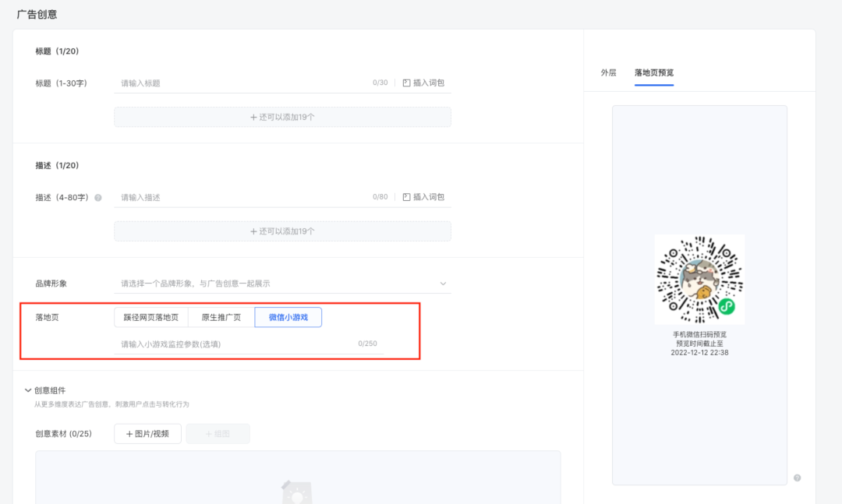Click the disabled 组图 button

[218, 433]
